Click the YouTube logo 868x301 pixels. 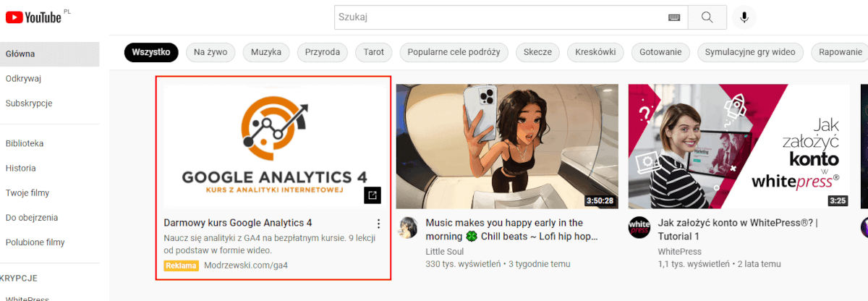pyautogui.click(x=33, y=17)
